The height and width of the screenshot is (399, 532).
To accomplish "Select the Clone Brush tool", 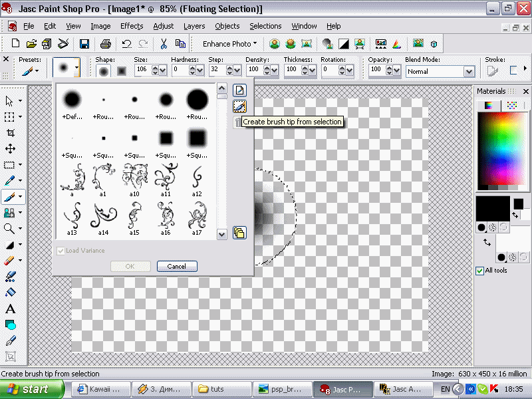I will pos(9,212).
